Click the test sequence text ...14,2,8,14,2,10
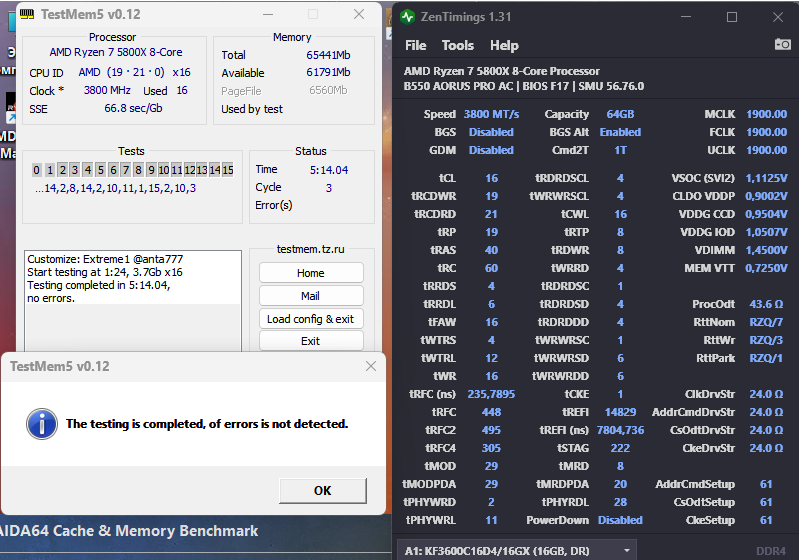 115,188
